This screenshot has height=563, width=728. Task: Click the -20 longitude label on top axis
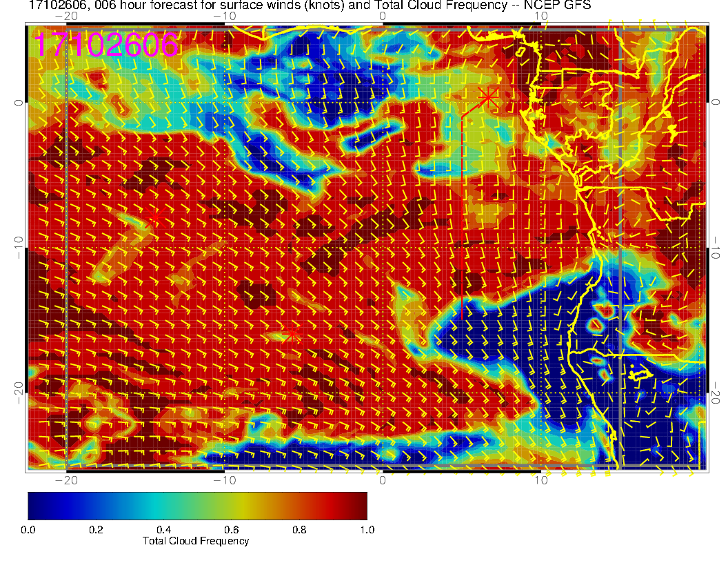tap(66, 16)
